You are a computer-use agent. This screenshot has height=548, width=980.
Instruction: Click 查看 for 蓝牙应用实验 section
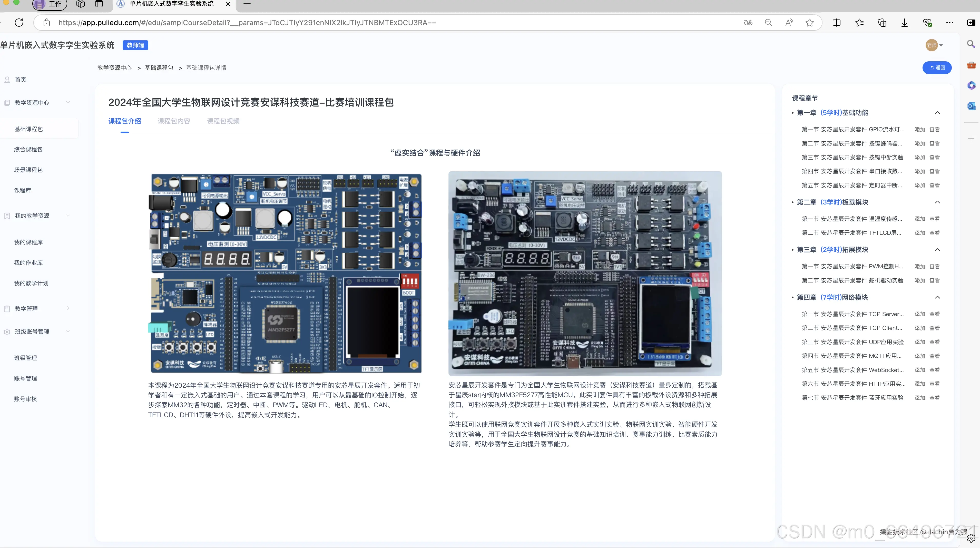[x=934, y=398]
